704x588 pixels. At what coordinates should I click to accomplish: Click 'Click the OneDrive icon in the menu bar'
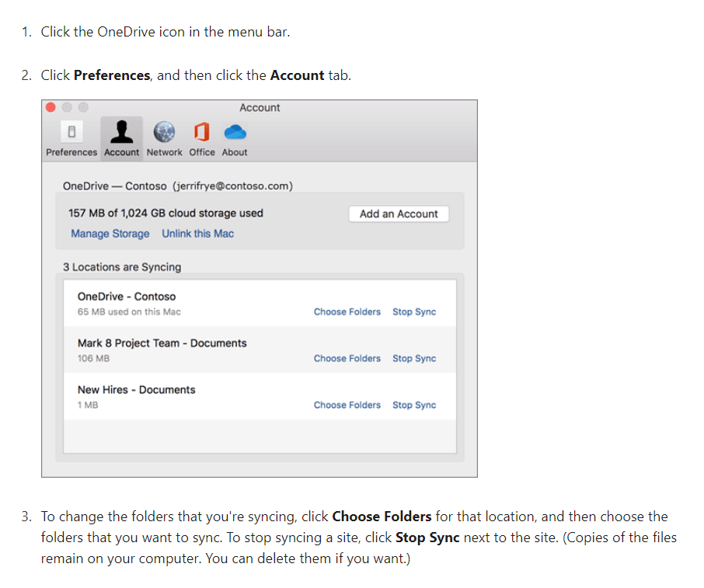(166, 32)
